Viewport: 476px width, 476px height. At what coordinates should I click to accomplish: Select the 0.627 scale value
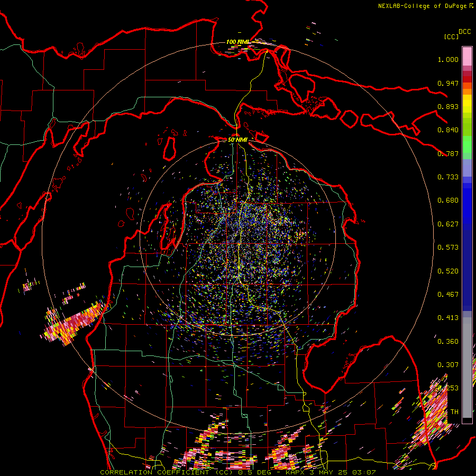click(x=448, y=224)
